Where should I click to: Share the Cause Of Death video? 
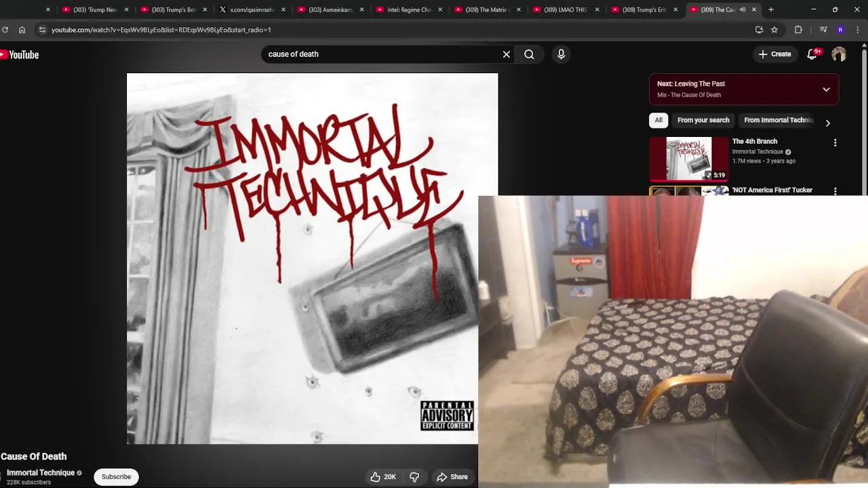coord(452,477)
